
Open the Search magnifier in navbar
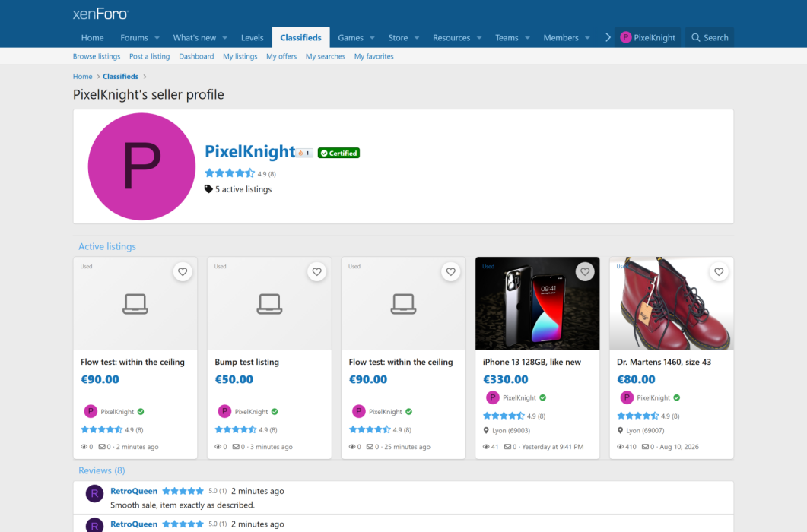click(696, 37)
